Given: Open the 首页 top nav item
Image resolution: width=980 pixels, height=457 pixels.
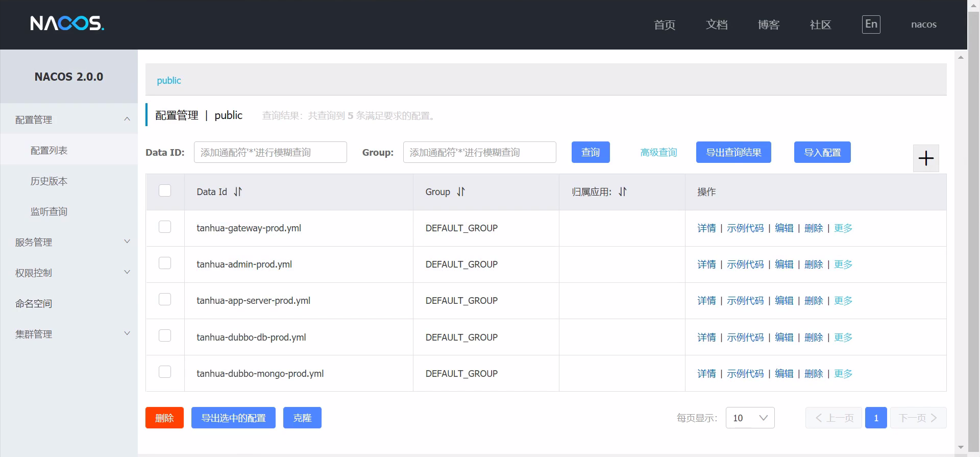Looking at the screenshot, I should coord(665,25).
